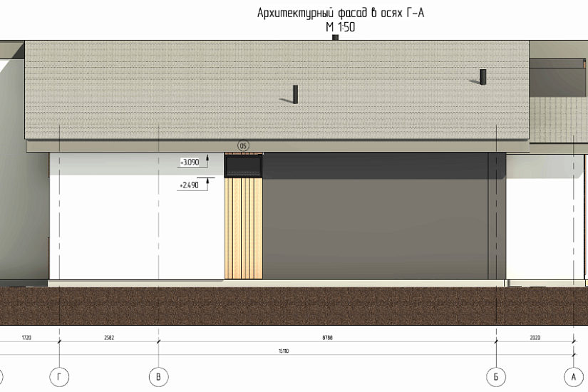Click the 8768 dimension value
Image resolution: width=588 pixels, height=392 pixels.
pyautogui.click(x=326, y=336)
